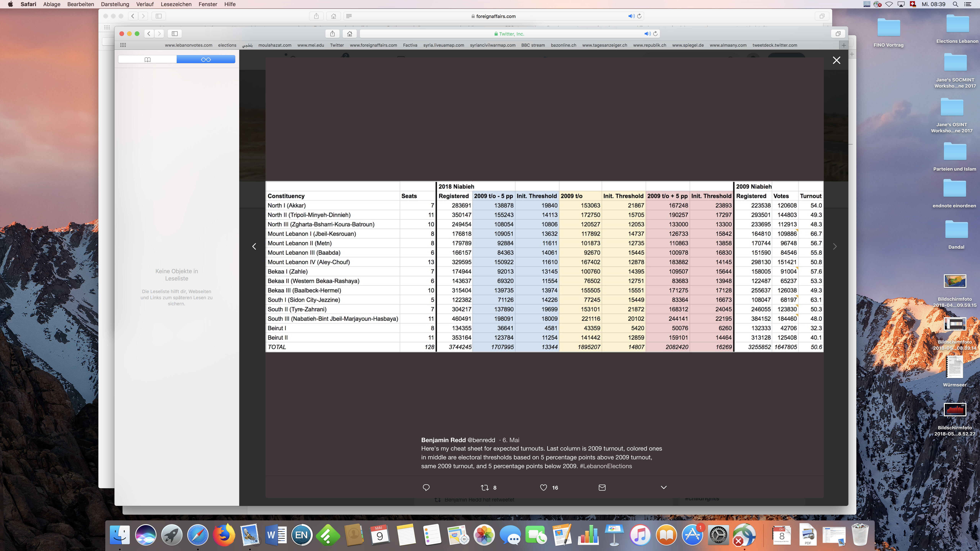Click the Safari share toolbar icon

[332, 33]
